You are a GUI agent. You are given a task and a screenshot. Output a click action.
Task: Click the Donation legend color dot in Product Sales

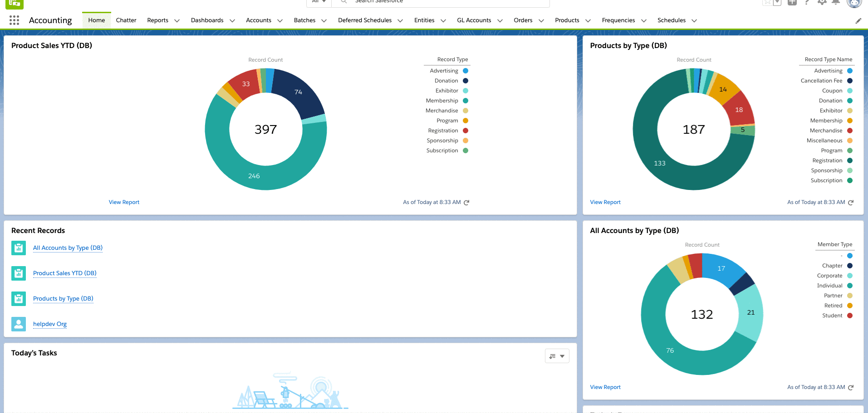466,81
